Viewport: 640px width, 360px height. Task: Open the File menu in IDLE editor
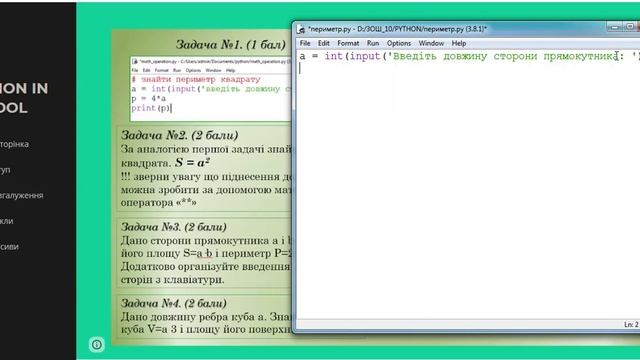[305, 43]
